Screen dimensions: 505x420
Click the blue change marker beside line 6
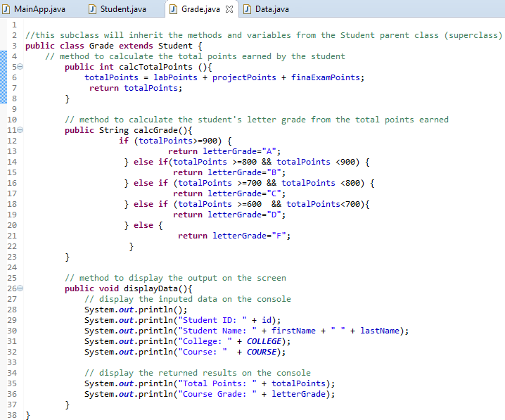click(3, 77)
